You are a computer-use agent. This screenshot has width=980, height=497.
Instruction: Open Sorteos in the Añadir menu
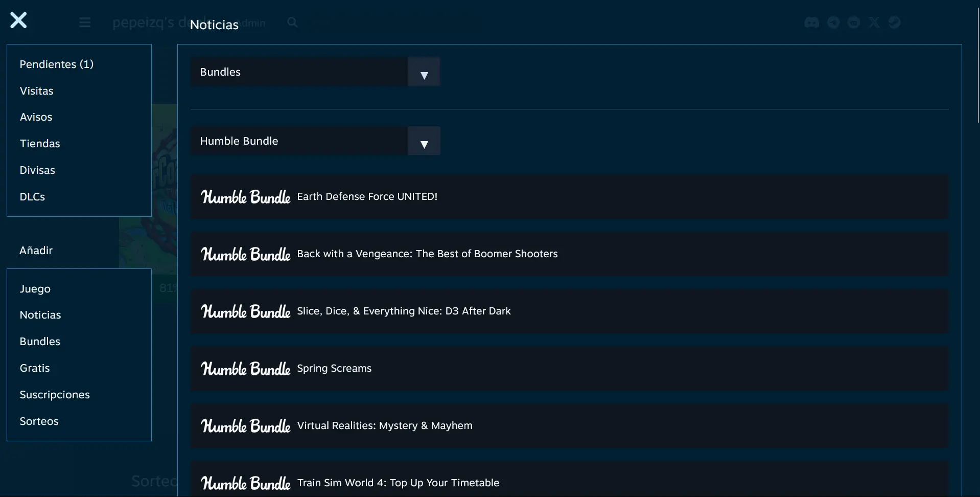(39, 421)
